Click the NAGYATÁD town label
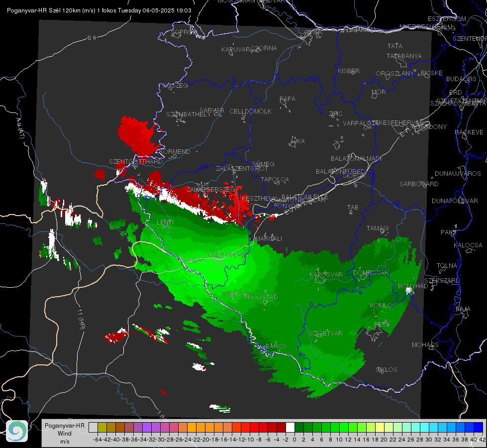The height and width of the screenshot is (448, 487). [261, 297]
